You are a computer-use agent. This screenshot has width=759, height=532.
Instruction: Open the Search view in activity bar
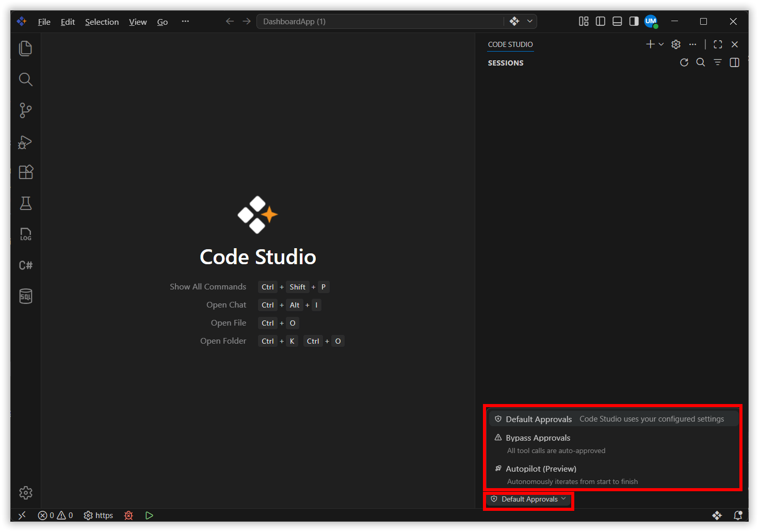pyautogui.click(x=26, y=79)
